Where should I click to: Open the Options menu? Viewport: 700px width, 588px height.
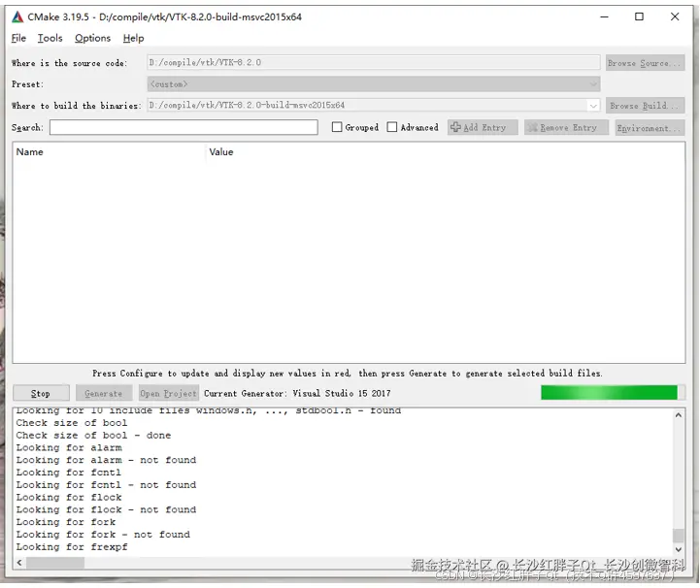point(92,39)
